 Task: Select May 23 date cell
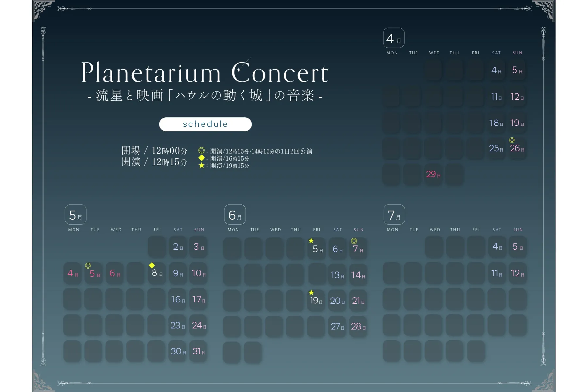pos(178,325)
